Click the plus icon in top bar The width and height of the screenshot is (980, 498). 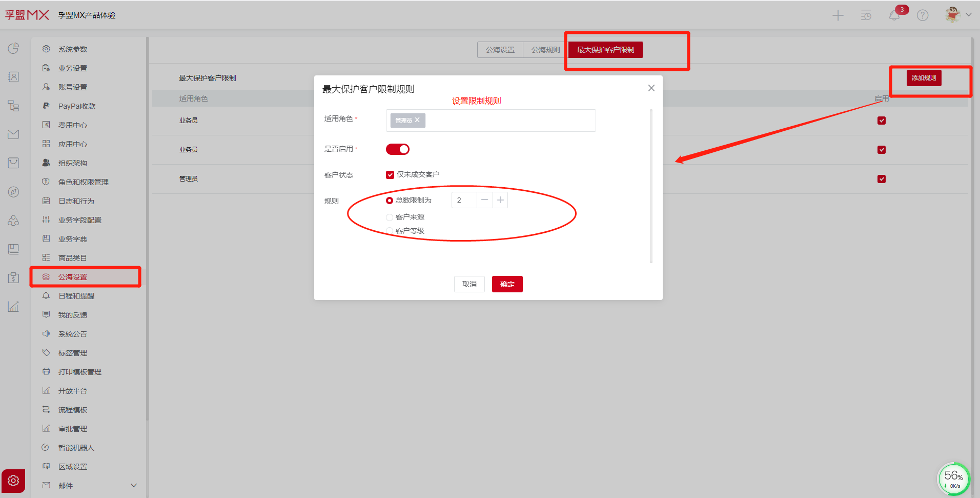838,15
